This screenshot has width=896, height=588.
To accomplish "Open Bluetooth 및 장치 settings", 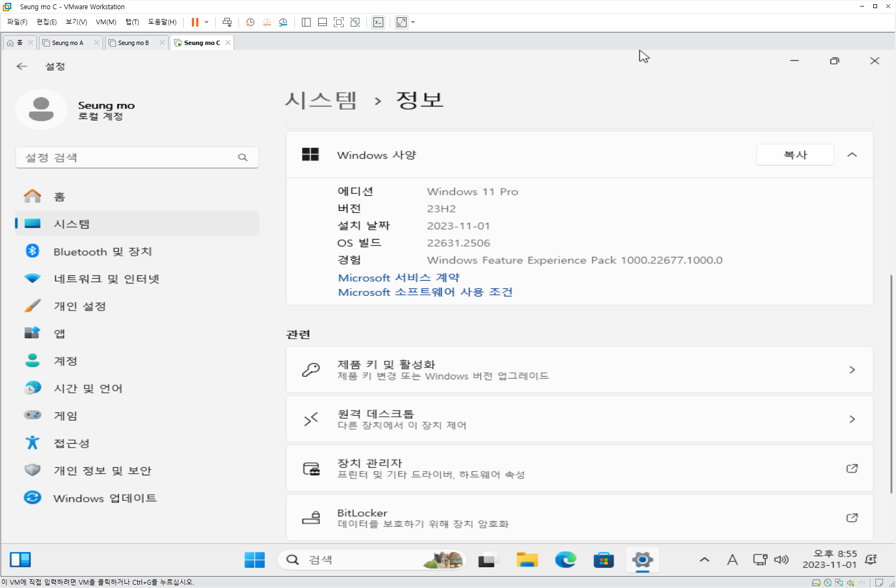I will tap(137, 251).
